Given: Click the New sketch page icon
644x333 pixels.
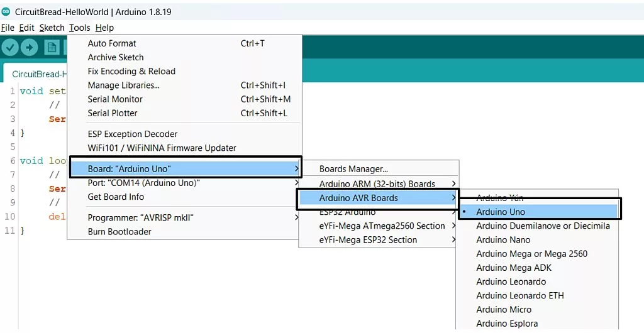Looking at the screenshot, I should (52, 48).
